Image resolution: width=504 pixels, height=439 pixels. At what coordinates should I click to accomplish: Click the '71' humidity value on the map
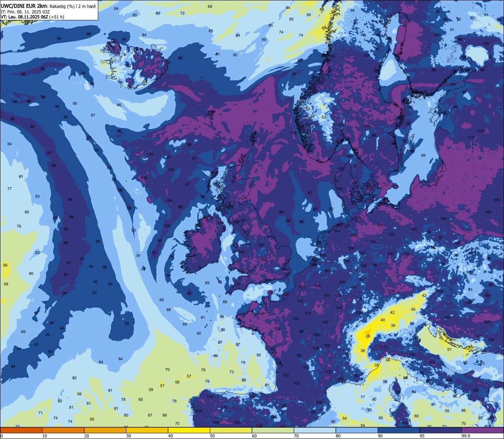pyautogui.click(x=41, y=413)
